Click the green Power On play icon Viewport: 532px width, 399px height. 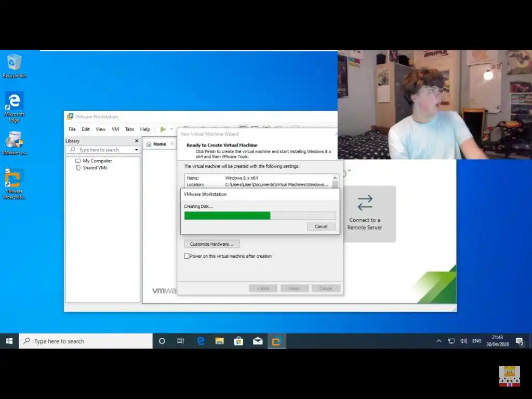click(x=163, y=129)
